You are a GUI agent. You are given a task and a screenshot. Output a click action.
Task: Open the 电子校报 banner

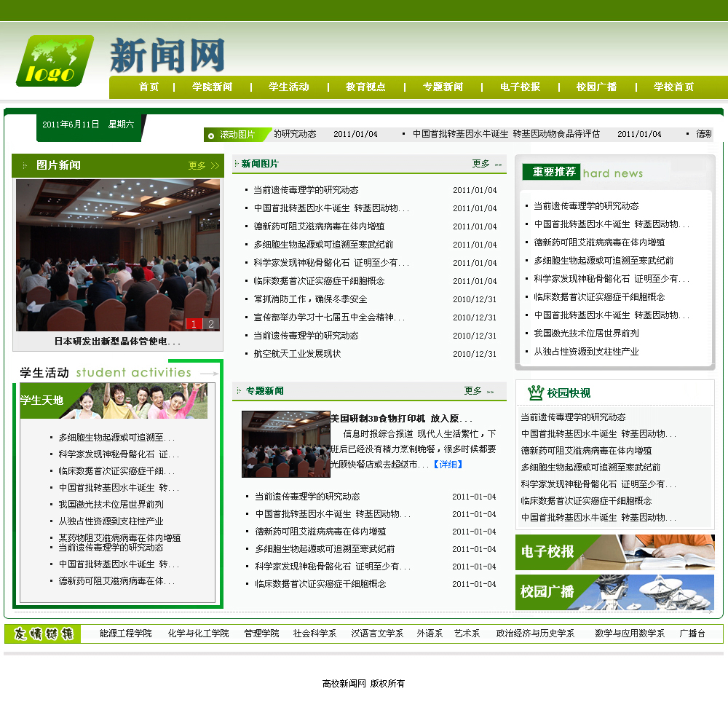pyautogui.click(x=614, y=552)
